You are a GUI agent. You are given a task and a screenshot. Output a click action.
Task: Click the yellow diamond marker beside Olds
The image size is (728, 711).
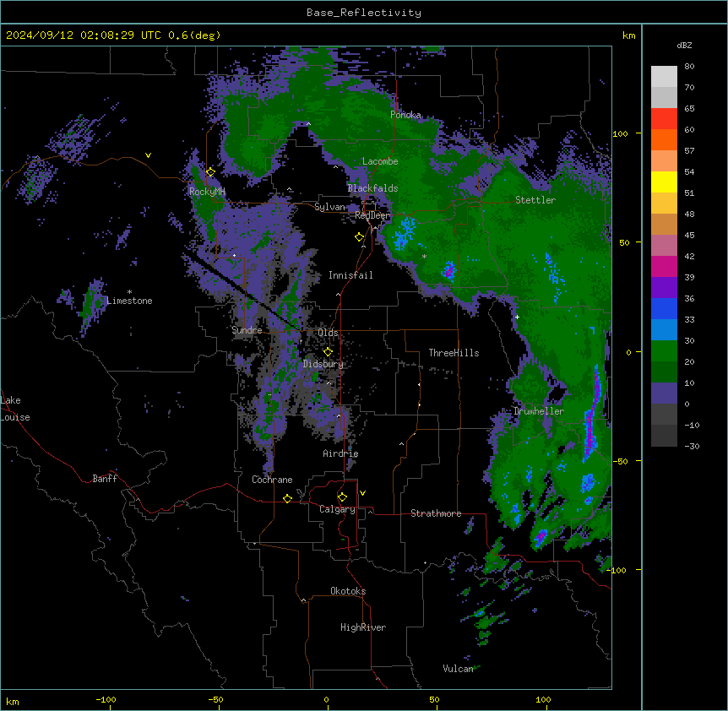click(328, 351)
